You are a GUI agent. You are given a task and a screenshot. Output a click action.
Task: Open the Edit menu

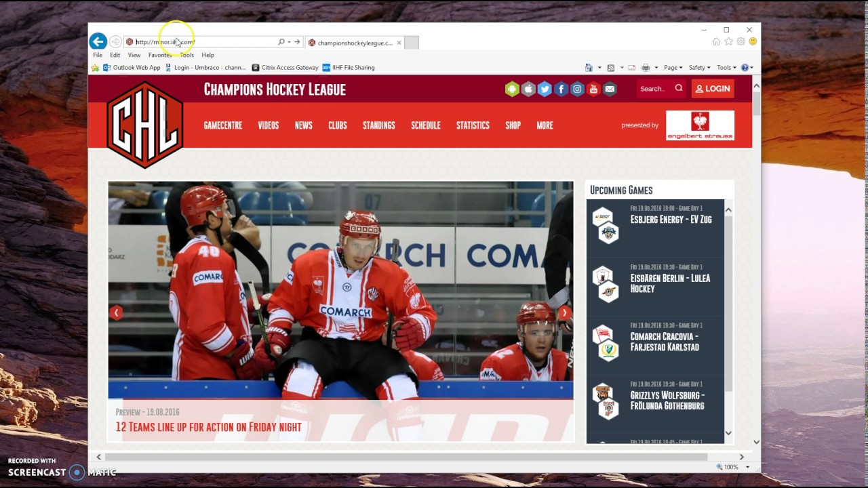pyautogui.click(x=115, y=55)
